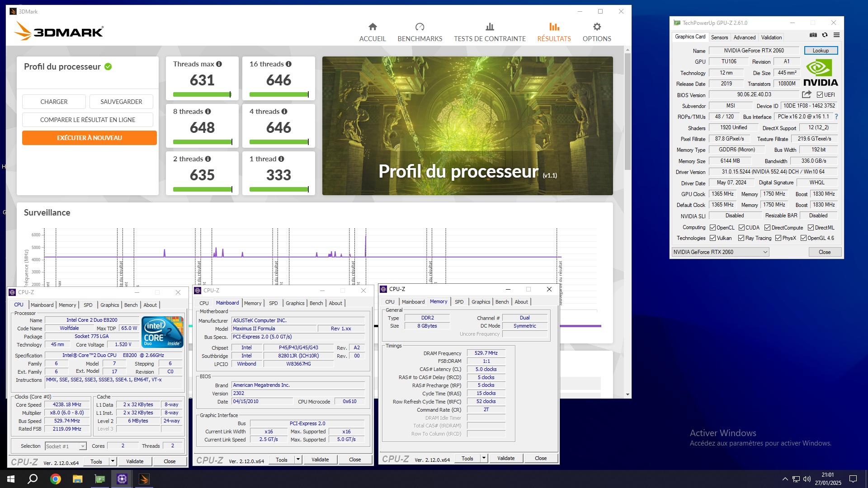The height and width of the screenshot is (488, 868).
Task: Open Windows Start menu
Action: click(11, 479)
